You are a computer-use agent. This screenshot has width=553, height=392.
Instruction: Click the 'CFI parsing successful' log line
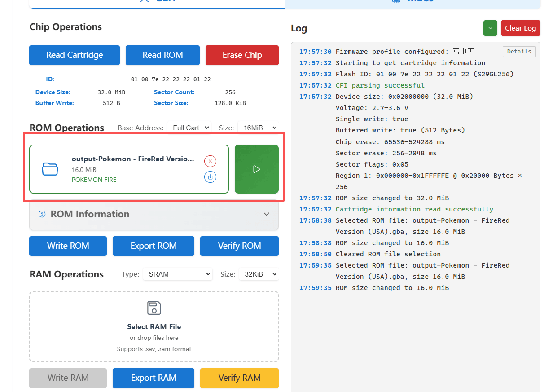(380, 85)
